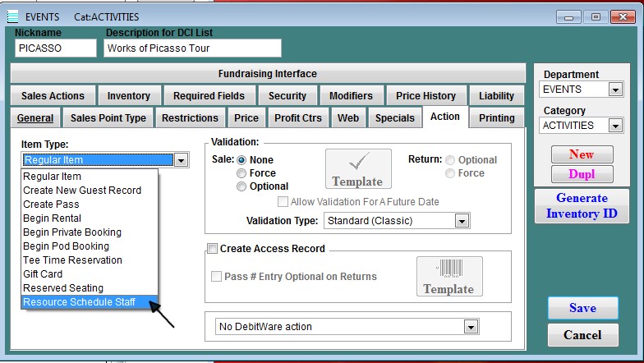Image resolution: width=644 pixels, height=363 pixels.
Task: Click the checkmark Template button under Validation
Action: pos(357,168)
